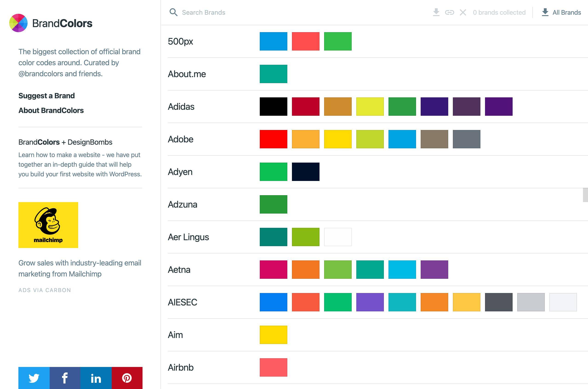Viewport: 588px width, 389px height.
Task: Choose the Aim yellow swatch
Action: point(273,335)
